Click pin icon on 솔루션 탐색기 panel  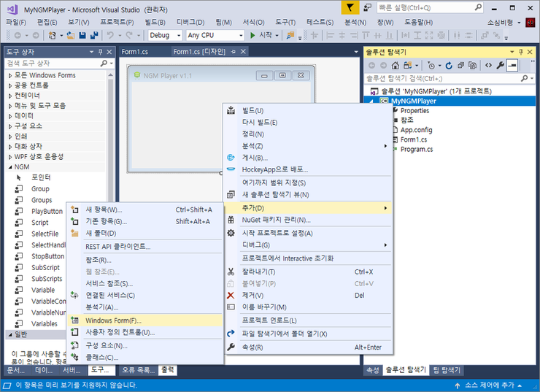(521, 52)
